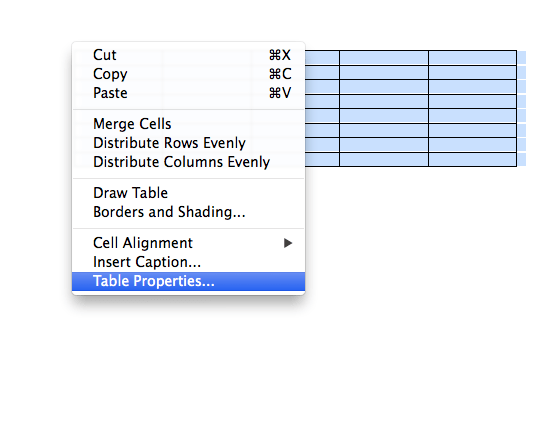Click the end-of-row marker beside the top row
555x440 pixels.
(522, 58)
